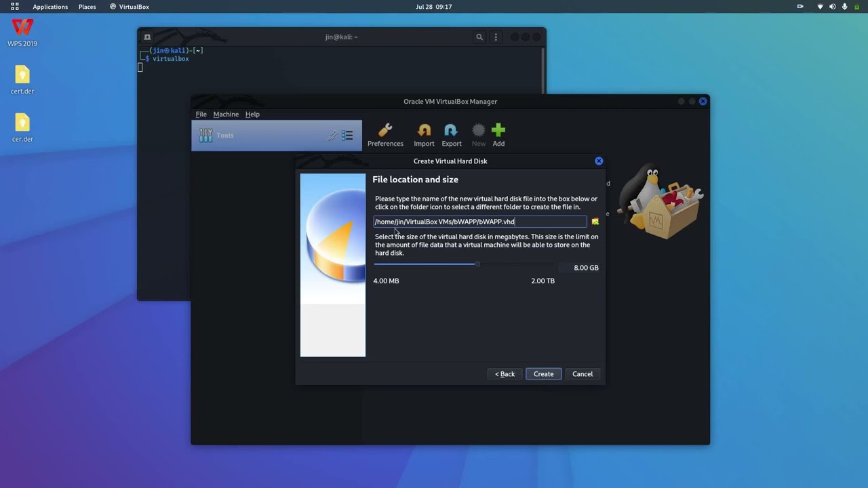
Task: Open the Applications menu in top bar
Action: (x=50, y=7)
